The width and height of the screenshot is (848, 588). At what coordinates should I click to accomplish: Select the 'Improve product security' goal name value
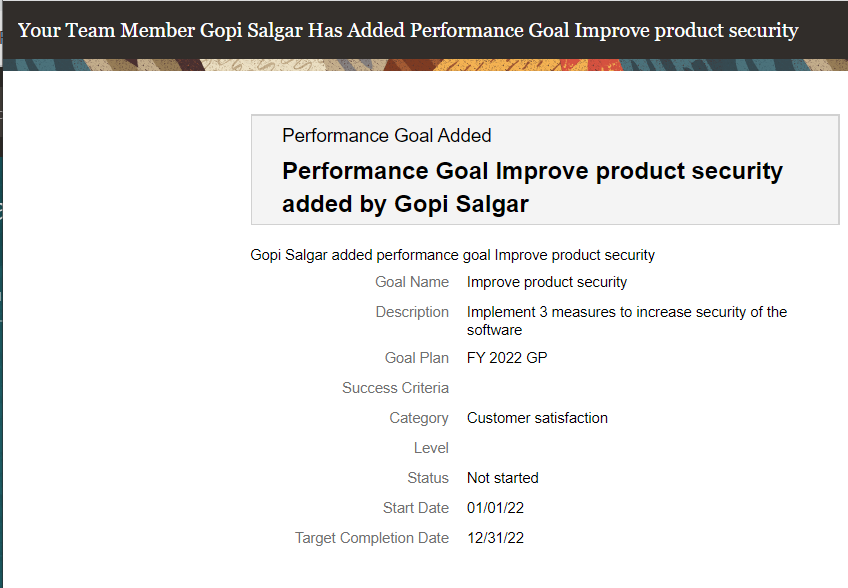coord(547,282)
